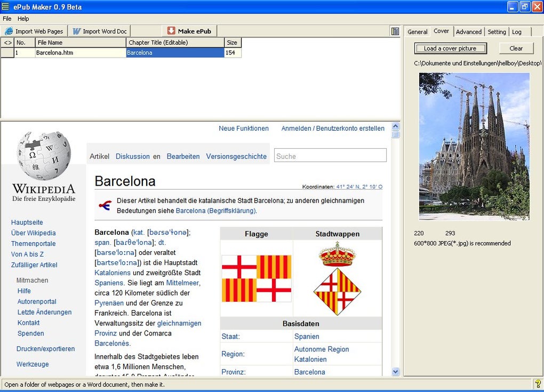Open the Versionsgeschichte link
Image resolution: width=544 pixels, height=392 pixels.
236,156
